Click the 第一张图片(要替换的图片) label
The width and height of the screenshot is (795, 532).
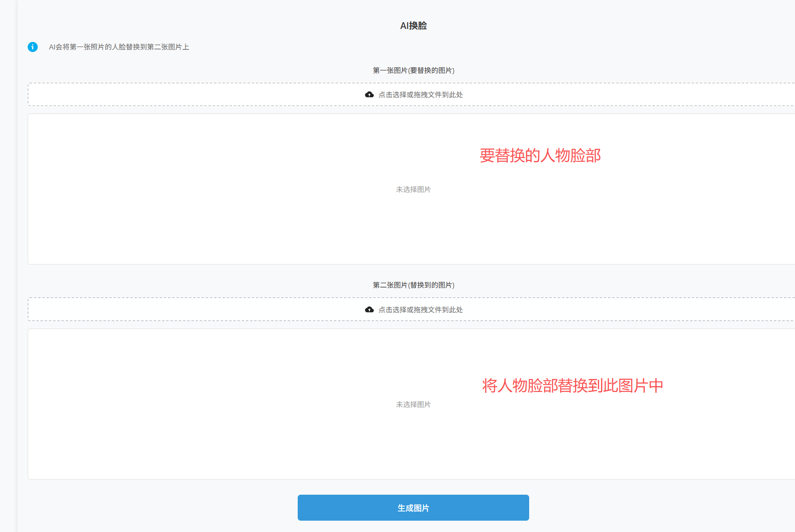pos(413,70)
